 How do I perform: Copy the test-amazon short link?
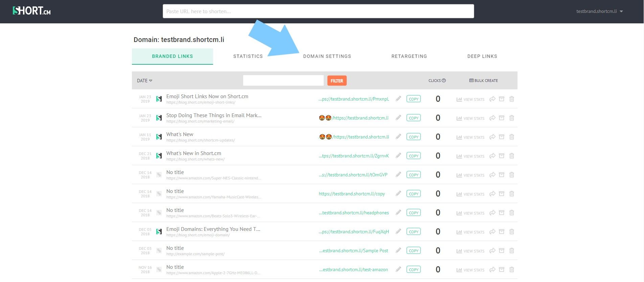pos(414,269)
